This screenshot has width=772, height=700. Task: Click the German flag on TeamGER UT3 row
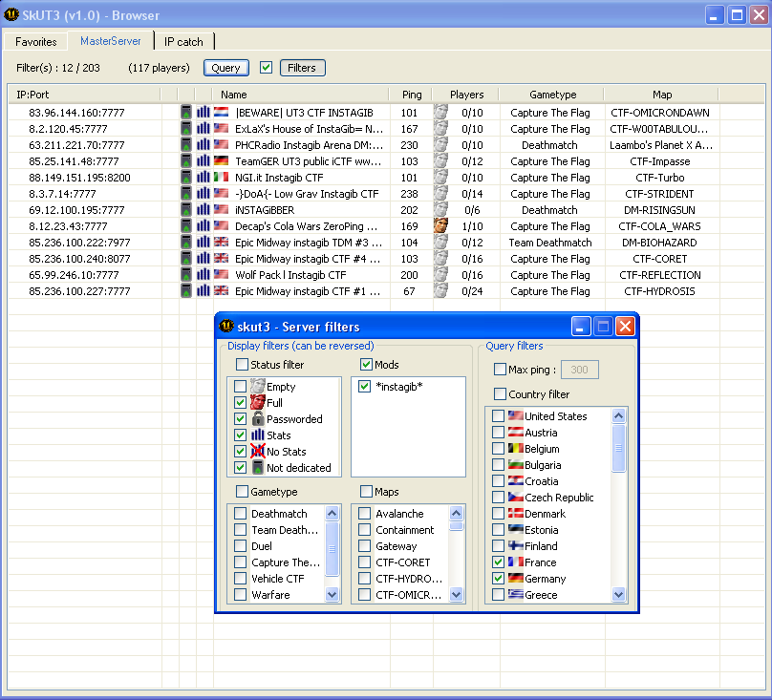pyautogui.click(x=221, y=161)
